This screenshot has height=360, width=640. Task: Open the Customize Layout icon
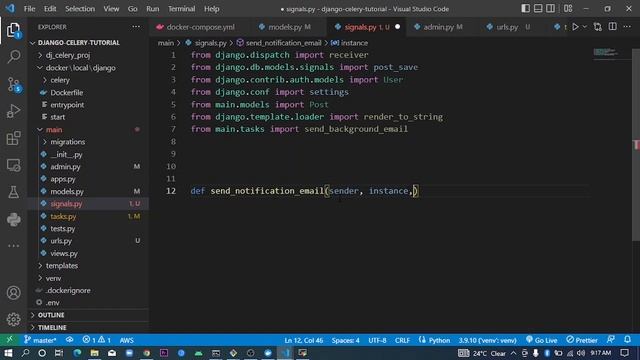(568, 9)
